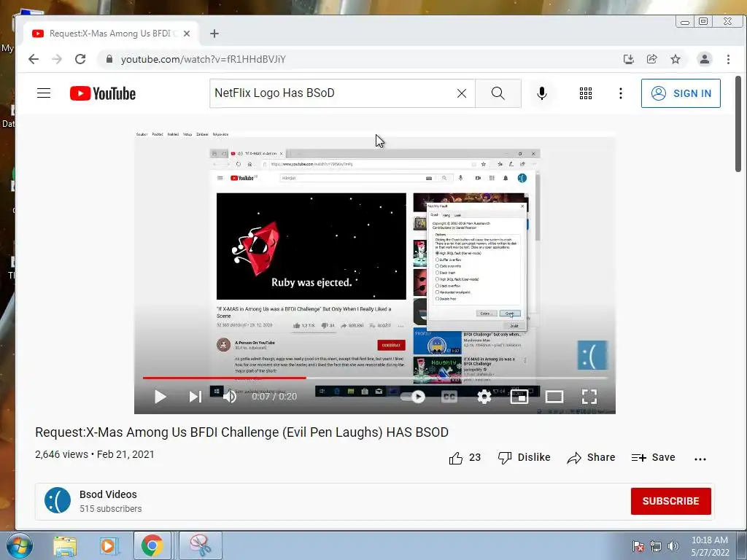The width and height of the screenshot is (747, 560).
Task: Open system volume speaker icon
Action: pos(673,546)
